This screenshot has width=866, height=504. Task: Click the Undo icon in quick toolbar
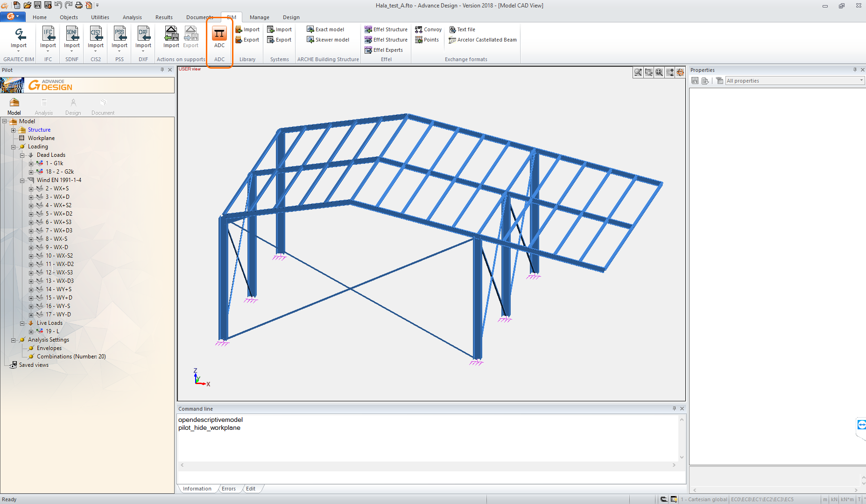click(58, 5)
